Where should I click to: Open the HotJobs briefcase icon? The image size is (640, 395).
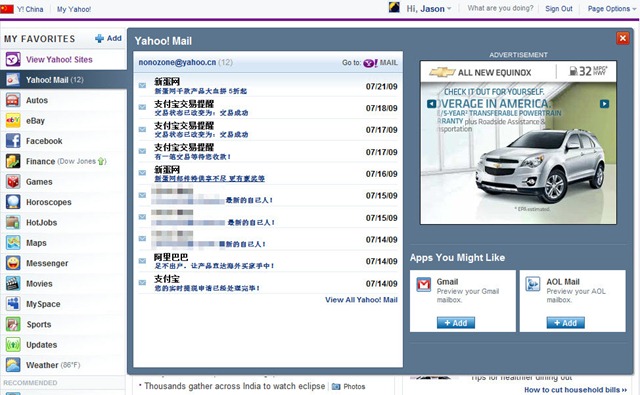(13, 223)
